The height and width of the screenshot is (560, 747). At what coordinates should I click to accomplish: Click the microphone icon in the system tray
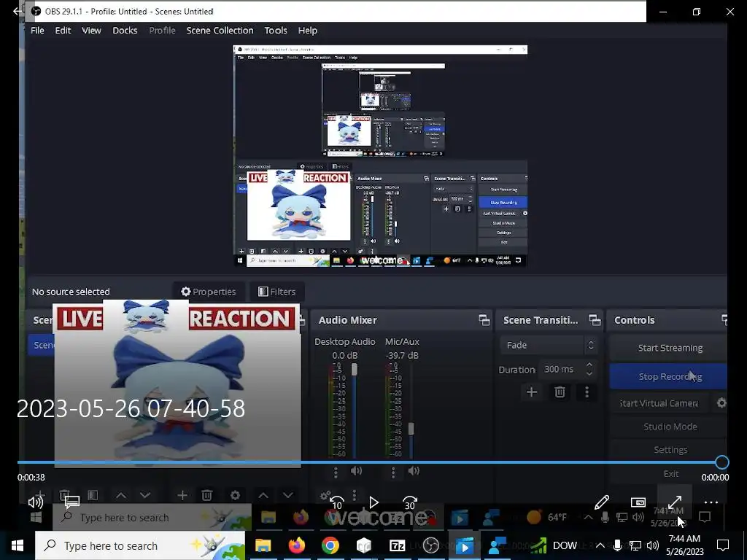point(617,545)
